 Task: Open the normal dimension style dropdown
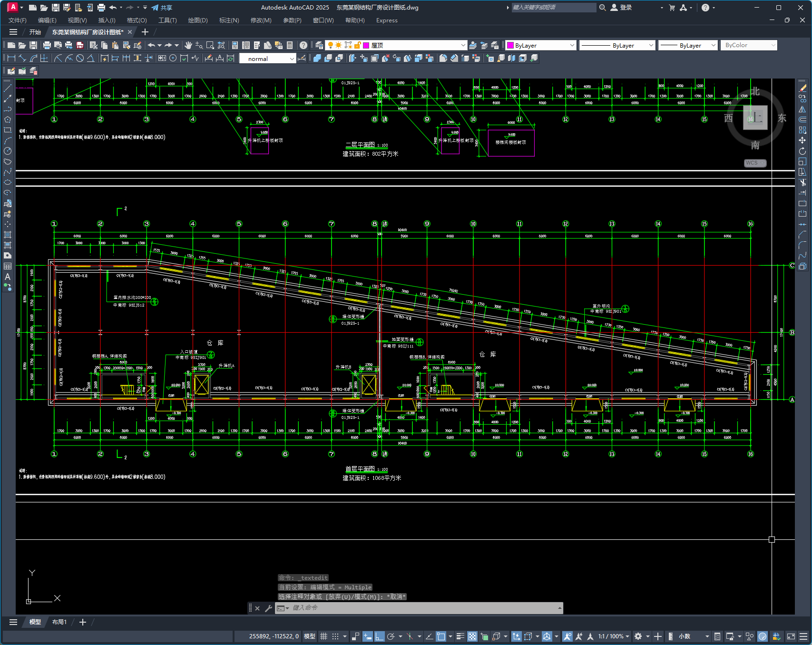click(x=268, y=59)
